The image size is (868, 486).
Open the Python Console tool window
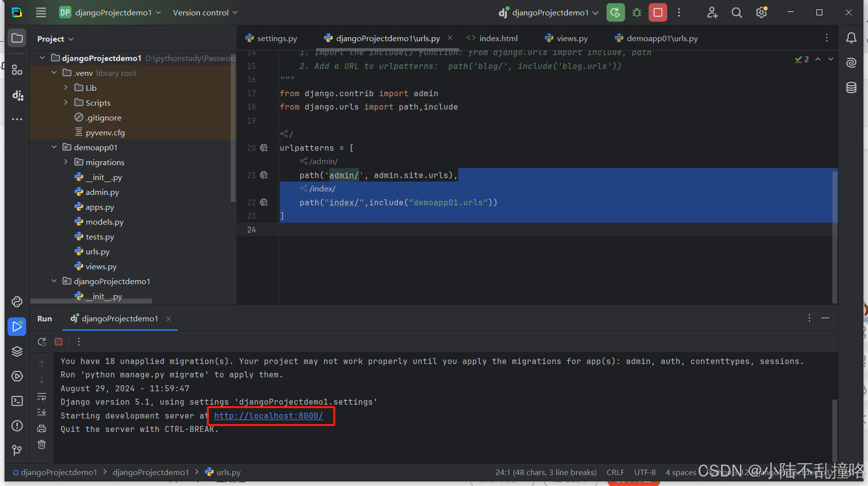17,302
